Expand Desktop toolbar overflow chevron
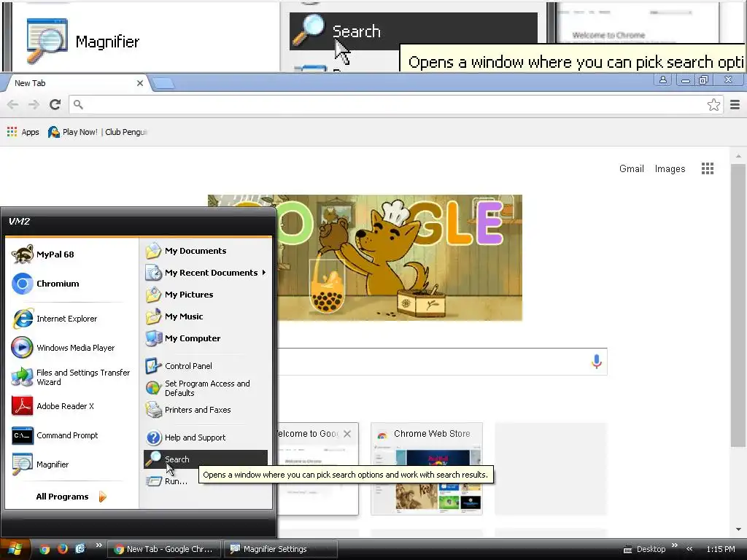747x560 pixels. pyautogui.click(x=675, y=545)
